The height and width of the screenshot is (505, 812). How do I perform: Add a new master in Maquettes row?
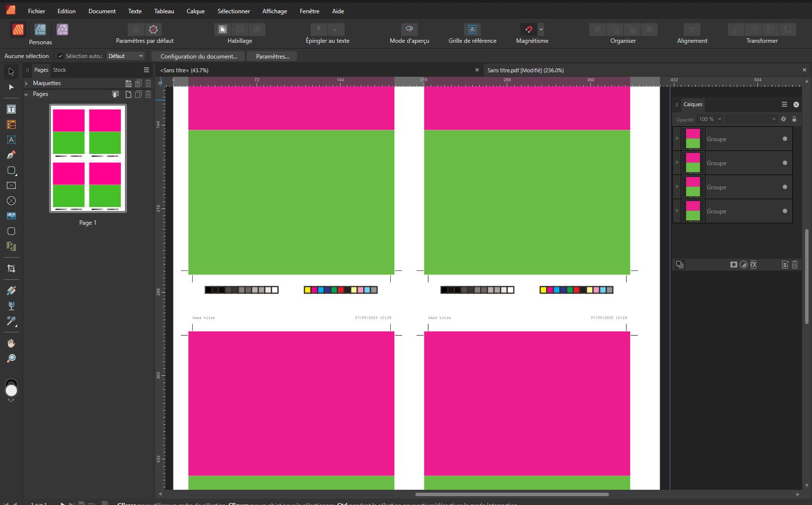point(128,84)
